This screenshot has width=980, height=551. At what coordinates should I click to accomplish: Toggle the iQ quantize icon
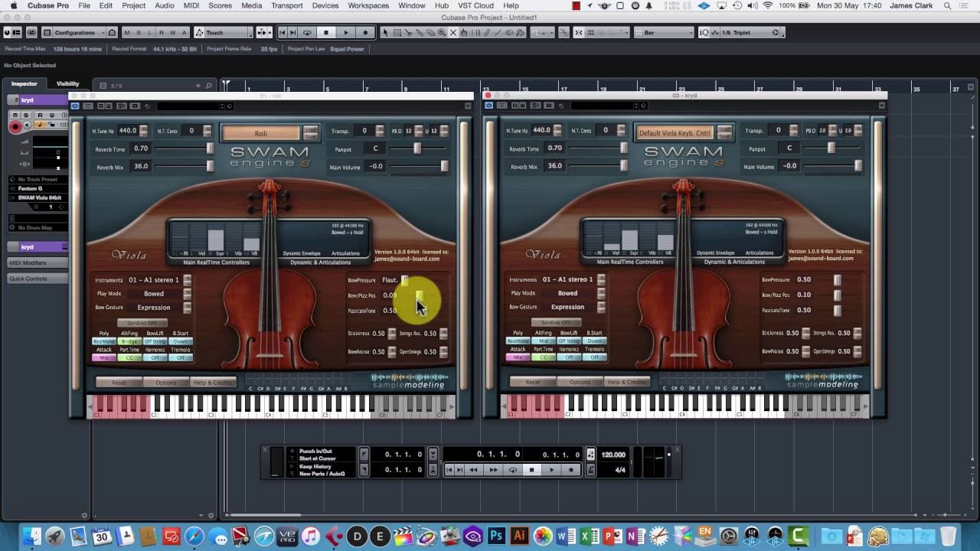pyautogui.click(x=704, y=33)
